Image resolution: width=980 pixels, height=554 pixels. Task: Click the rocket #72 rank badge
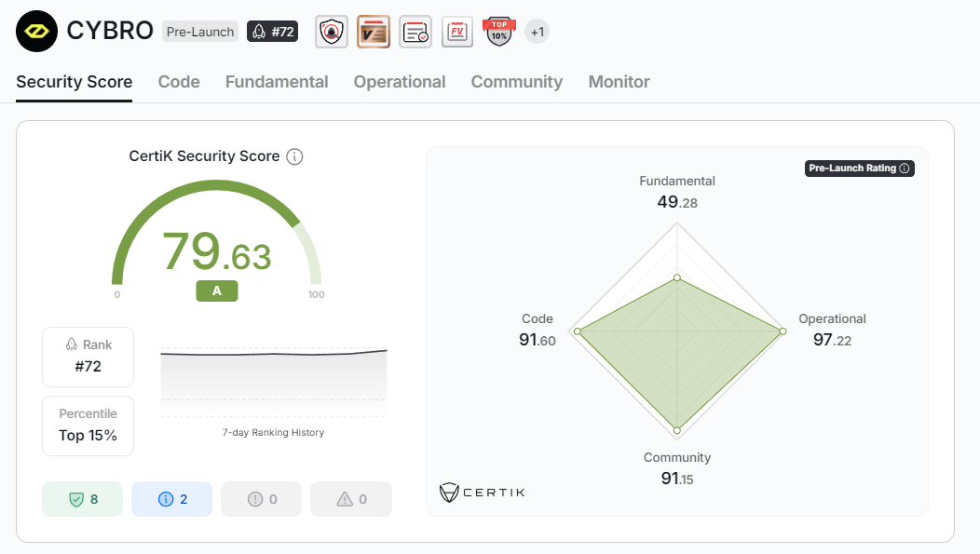273,32
